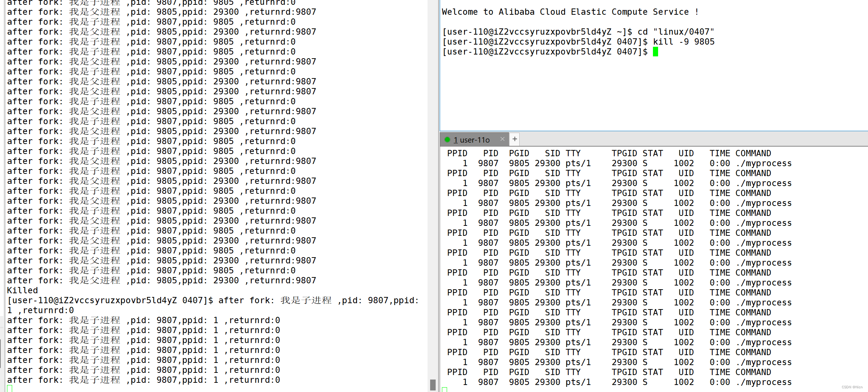Click the underlined '1' on the session tab
Image resolution: width=868 pixels, height=392 pixels.
[x=456, y=140]
